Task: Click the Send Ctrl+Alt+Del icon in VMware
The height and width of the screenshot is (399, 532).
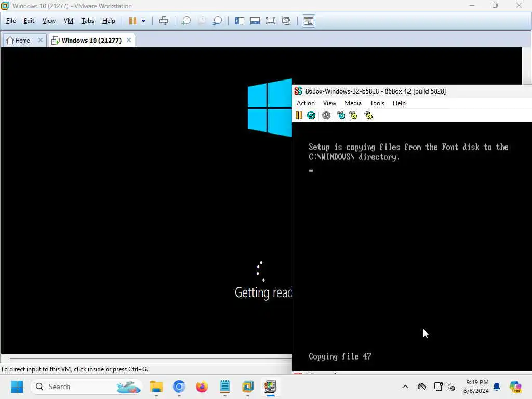Action: (x=164, y=21)
